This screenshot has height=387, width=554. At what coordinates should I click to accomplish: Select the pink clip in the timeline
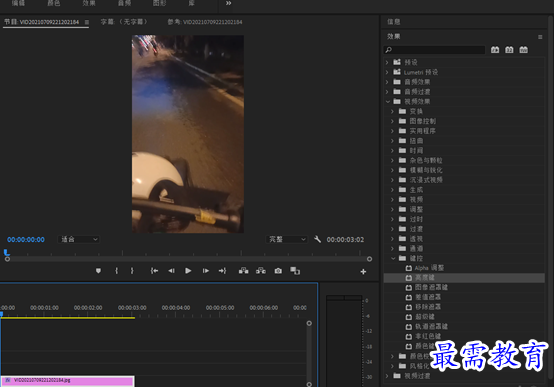tap(67, 381)
